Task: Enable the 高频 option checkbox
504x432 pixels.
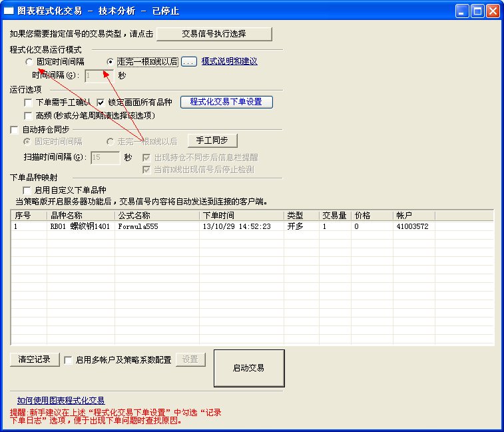Action: (x=29, y=116)
